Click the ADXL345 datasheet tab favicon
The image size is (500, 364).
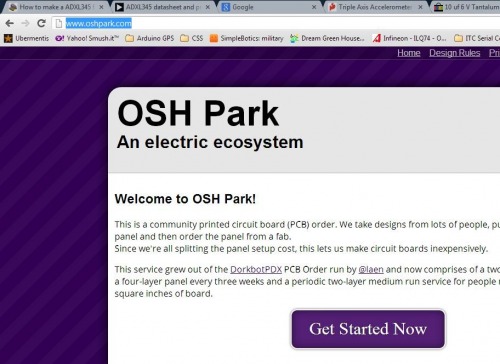[119, 7]
